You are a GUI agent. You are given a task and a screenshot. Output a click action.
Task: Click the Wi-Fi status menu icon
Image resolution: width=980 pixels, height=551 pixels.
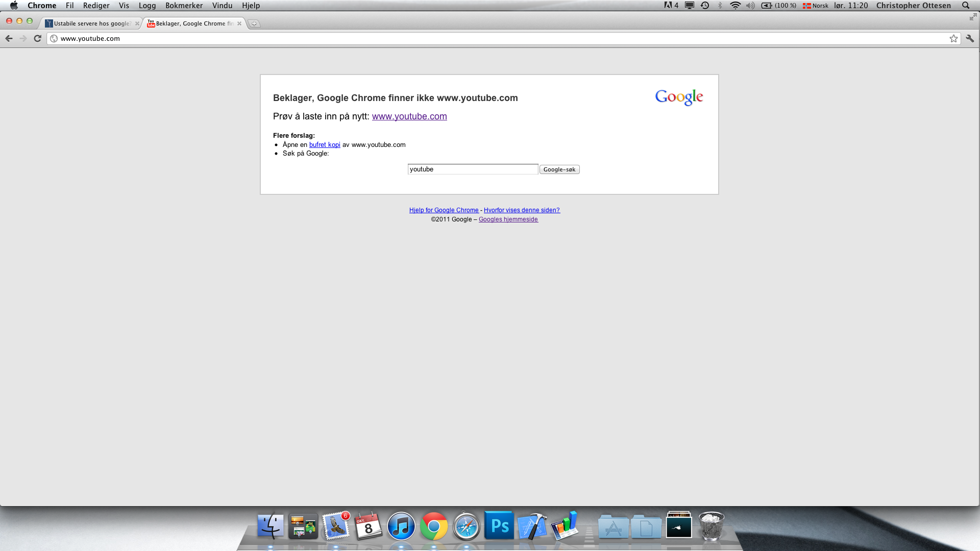(x=735, y=5)
